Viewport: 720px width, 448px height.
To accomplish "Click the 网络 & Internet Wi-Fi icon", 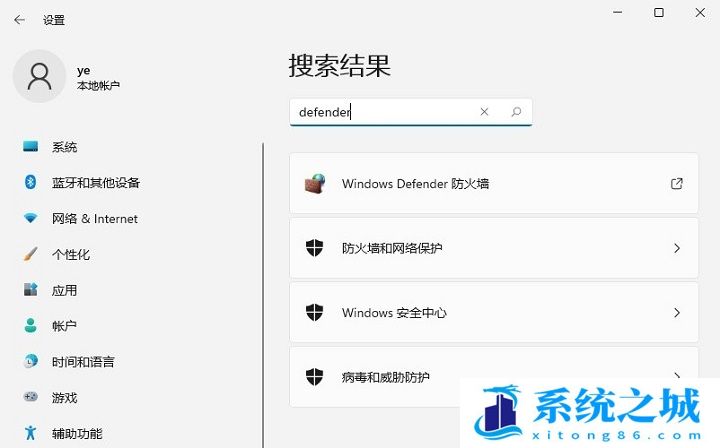I will pos(31,219).
